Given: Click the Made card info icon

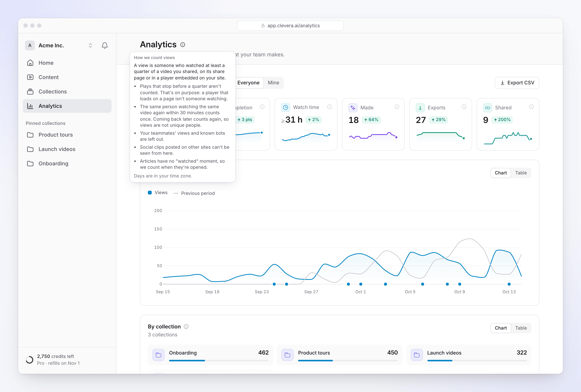Looking at the screenshot, I should point(397,107).
